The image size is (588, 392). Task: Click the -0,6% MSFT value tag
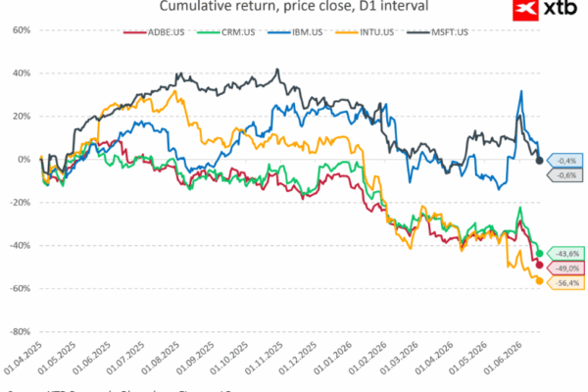pyautogui.click(x=564, y=175)
